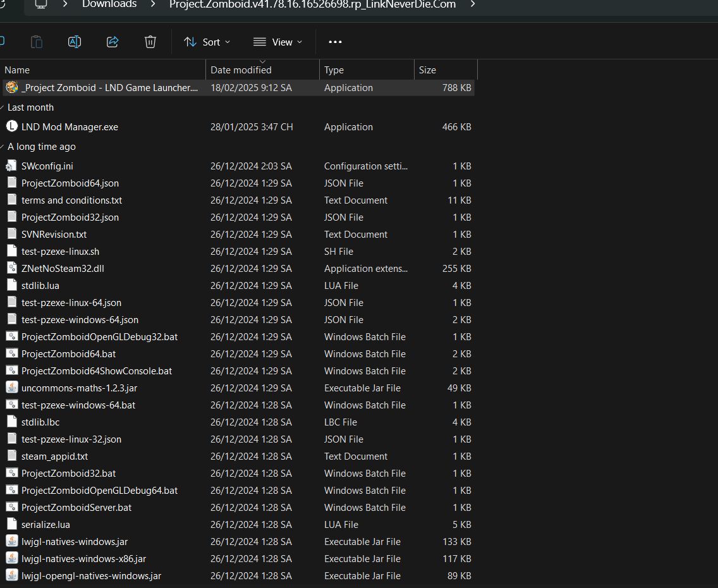Click the SWconfig.ini gear file icon

click(x=11, y=166)
